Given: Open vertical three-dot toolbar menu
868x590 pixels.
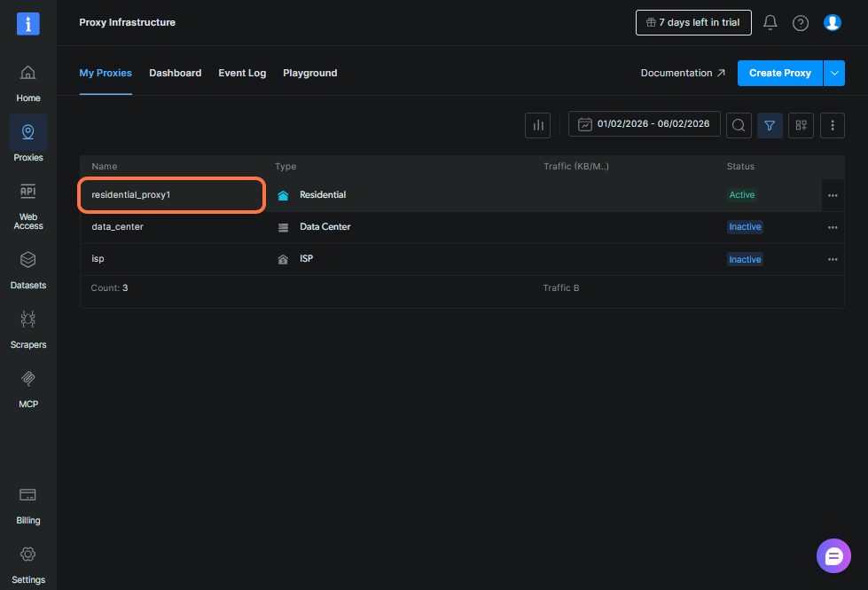Looking at the screenshot, I should [x=832, y=125].
